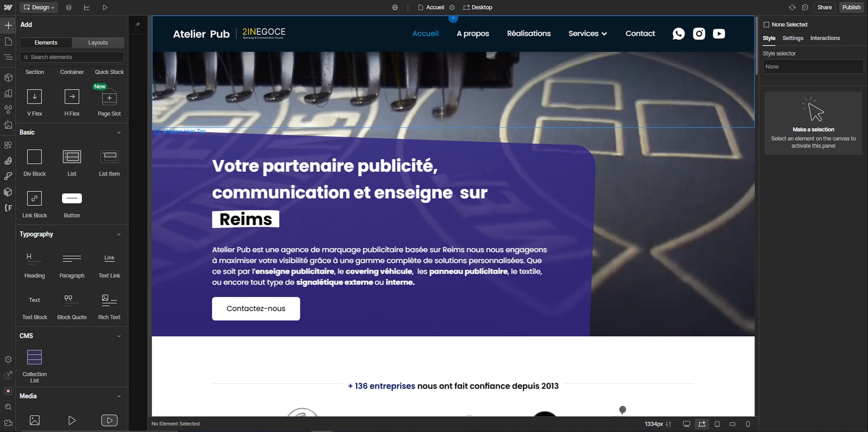This screenshot has width=868, height=432.
Task: Open the Interactions tab
Action: click(x=825, y=38)
